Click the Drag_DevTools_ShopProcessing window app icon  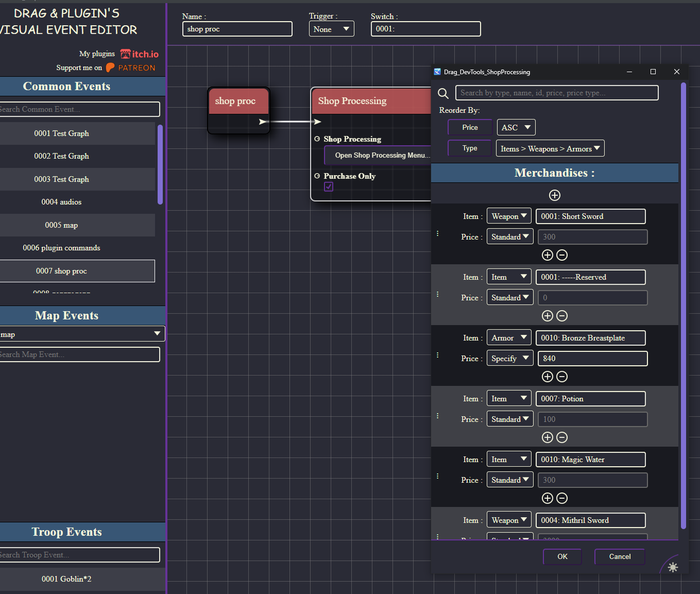pos(437,72)
